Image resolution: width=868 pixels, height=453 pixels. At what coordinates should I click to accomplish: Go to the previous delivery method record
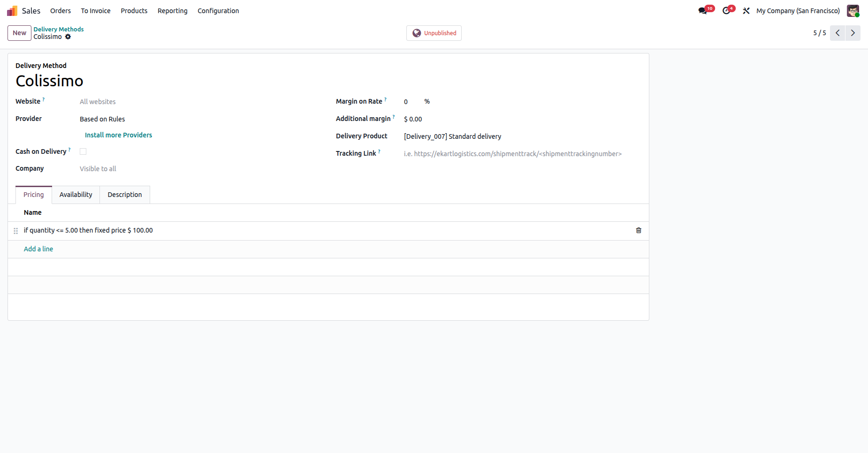point(838,33)
